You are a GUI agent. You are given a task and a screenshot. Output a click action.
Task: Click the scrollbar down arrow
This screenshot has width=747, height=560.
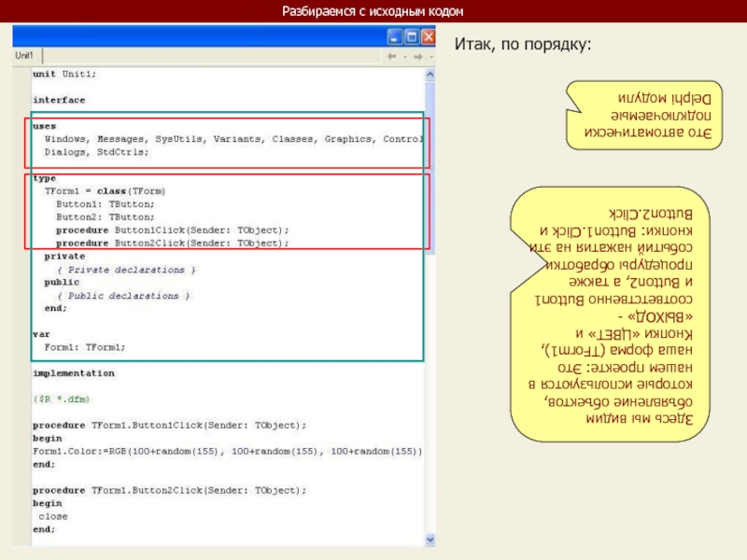(430, 539)
